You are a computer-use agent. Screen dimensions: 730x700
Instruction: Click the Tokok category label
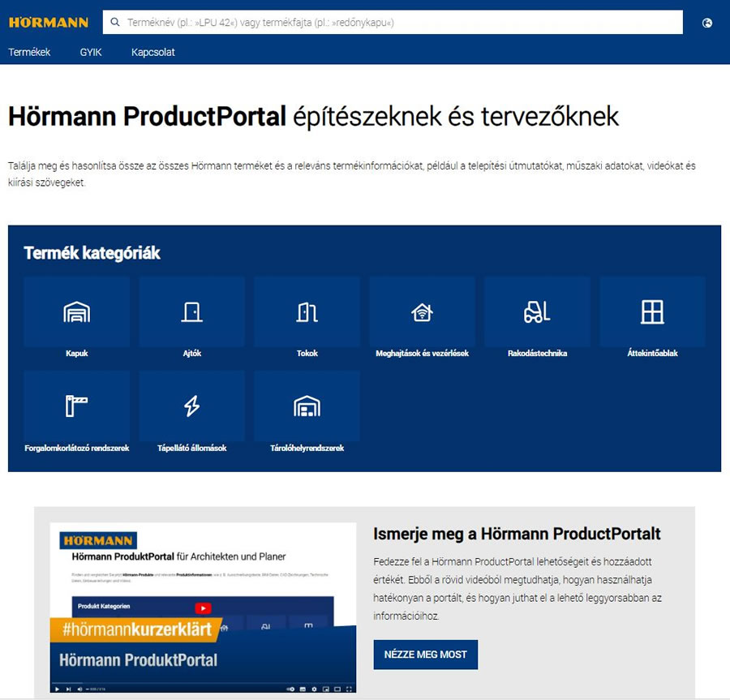307,354
